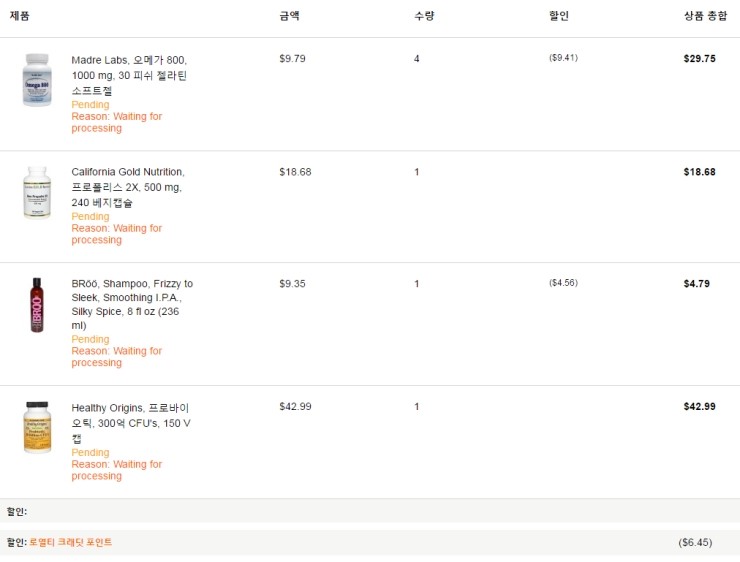Click the $29.75 total for Madre Labs
The image size is (740, 562).
(699, 59)
